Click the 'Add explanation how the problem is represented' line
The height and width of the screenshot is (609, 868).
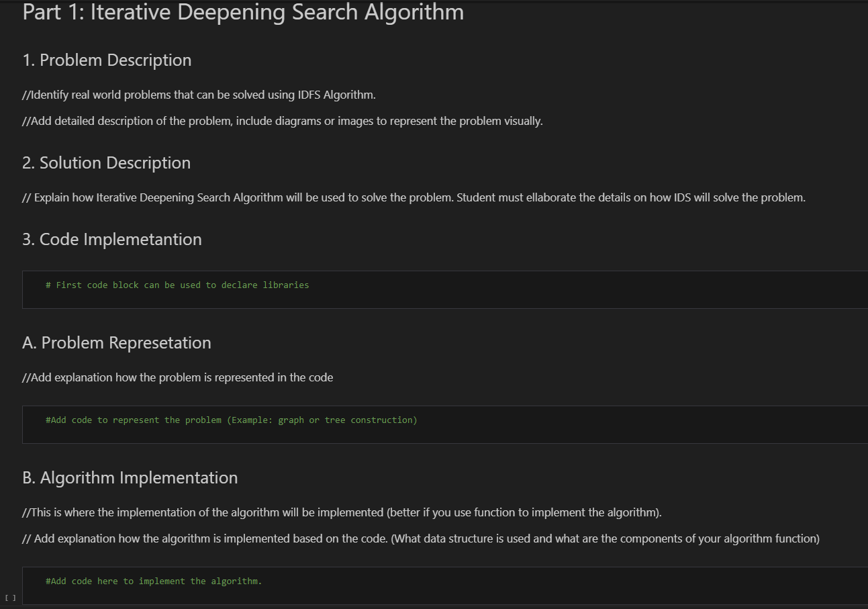point(178,377)
